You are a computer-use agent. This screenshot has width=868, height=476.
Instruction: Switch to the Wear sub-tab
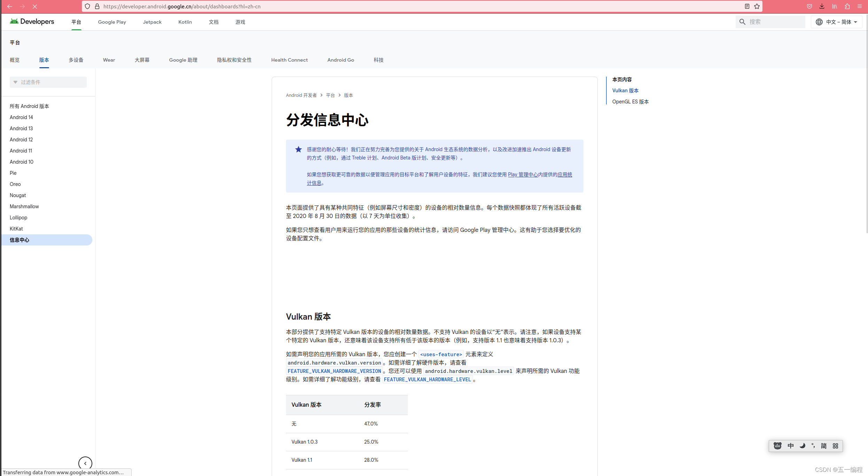[109, 60]
